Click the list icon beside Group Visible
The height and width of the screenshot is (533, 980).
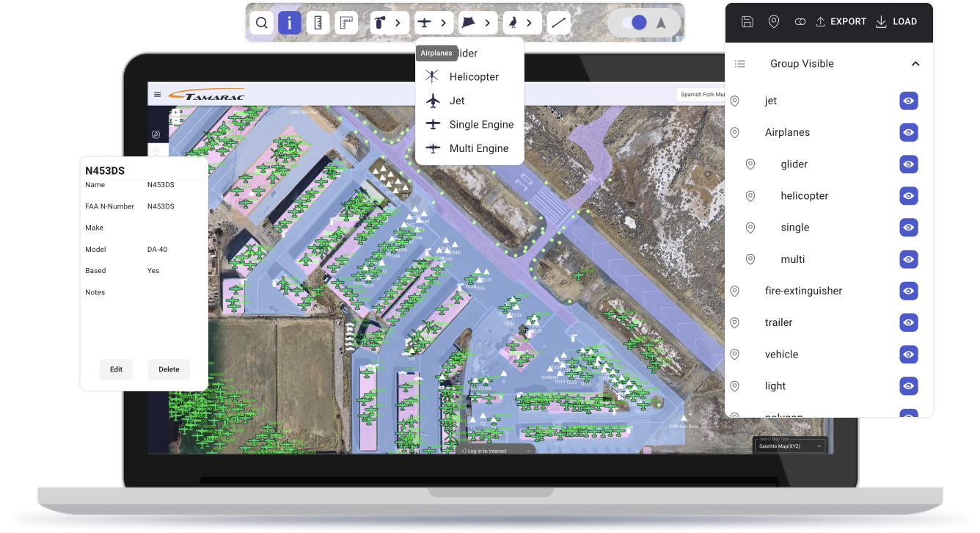[740, 64]
